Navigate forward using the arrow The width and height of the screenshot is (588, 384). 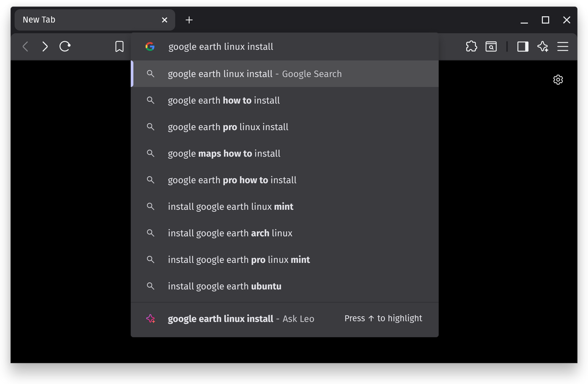[45, 46]
